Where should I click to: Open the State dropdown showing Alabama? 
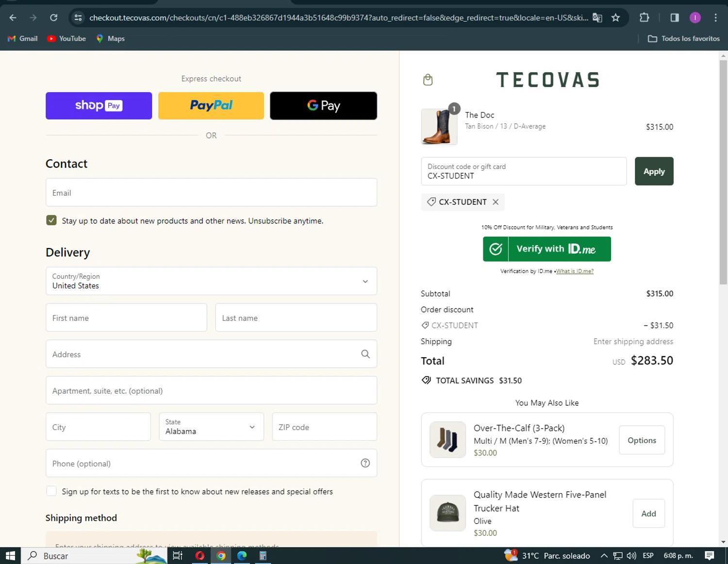(x=211, y=427)
